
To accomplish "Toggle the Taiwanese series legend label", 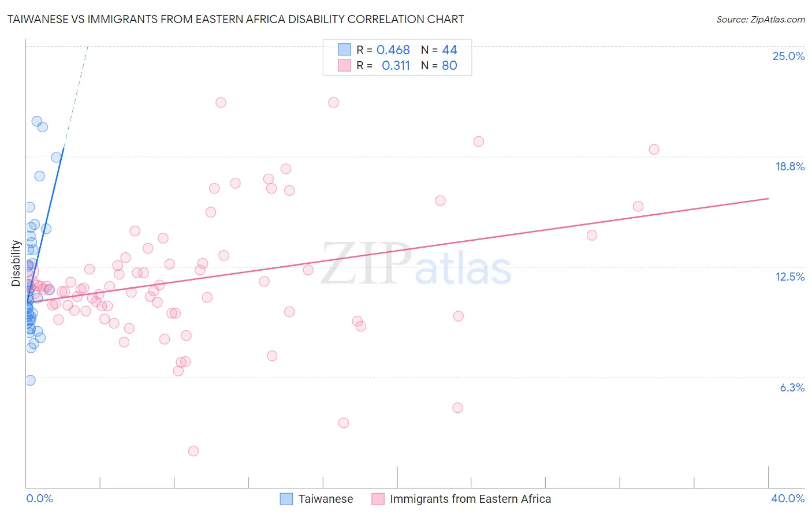I will click(325, 499).
